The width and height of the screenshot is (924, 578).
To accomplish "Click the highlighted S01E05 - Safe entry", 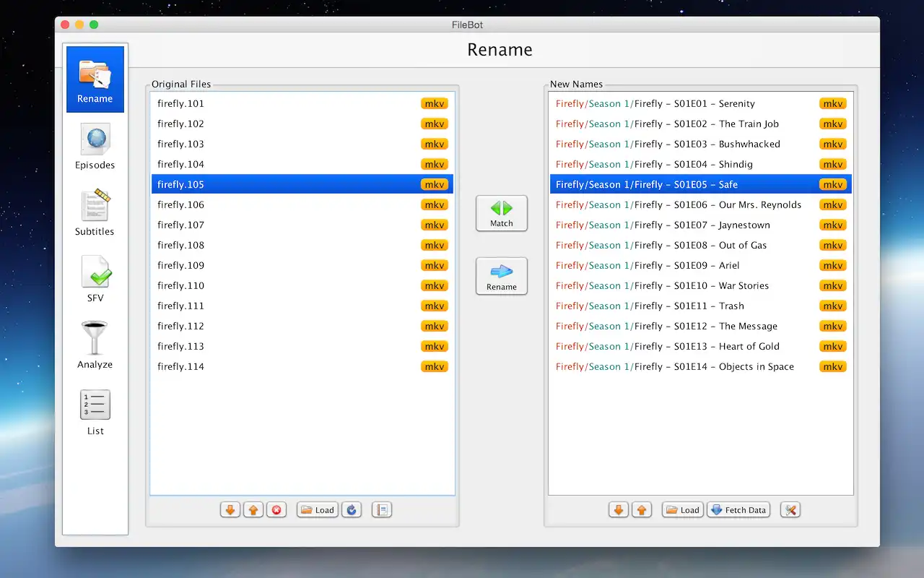I will point(701,184).
